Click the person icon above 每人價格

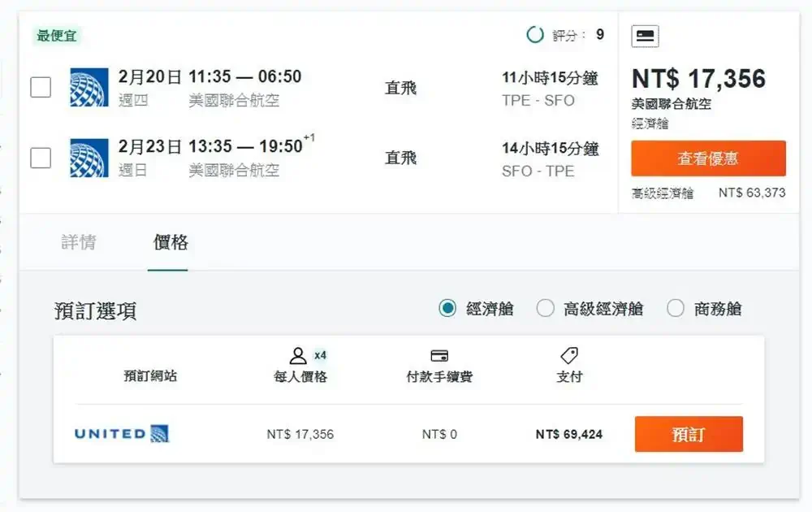[298, 355]
